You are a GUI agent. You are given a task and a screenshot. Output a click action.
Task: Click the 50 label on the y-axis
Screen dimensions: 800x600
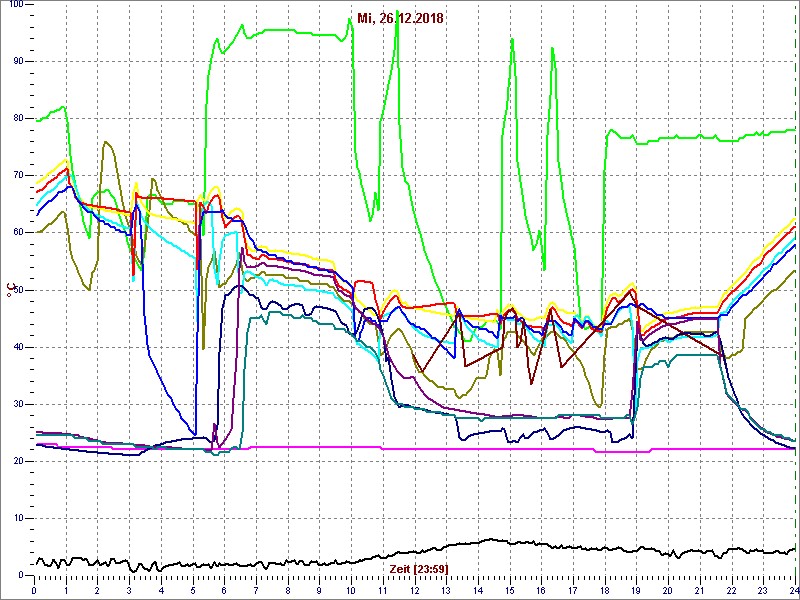pos(19,290)
